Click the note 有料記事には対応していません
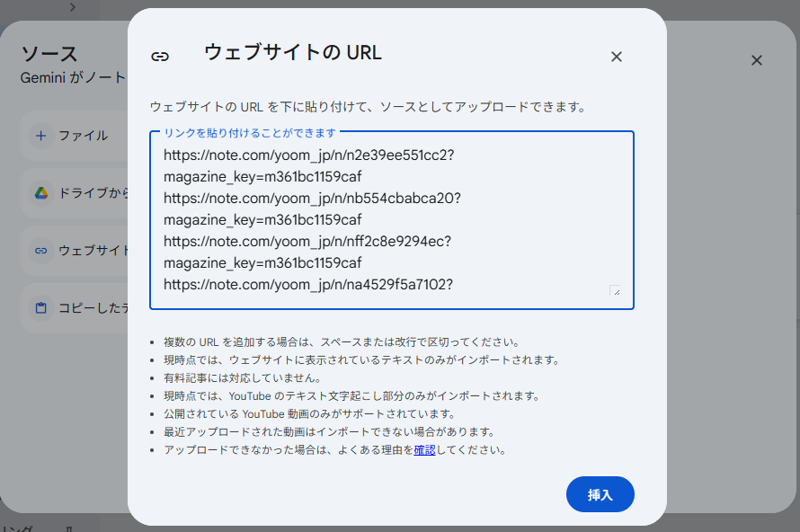Screen dimensions: 800x532 point(243,378)
